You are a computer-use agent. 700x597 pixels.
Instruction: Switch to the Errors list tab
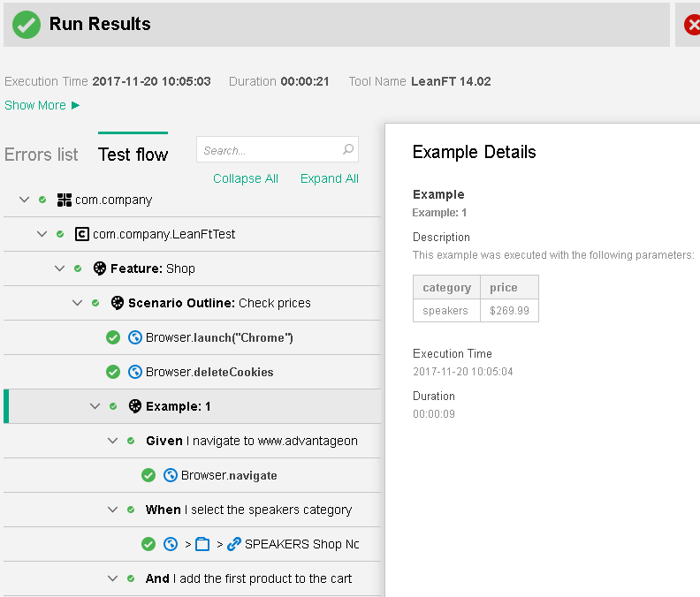point(42,155)
